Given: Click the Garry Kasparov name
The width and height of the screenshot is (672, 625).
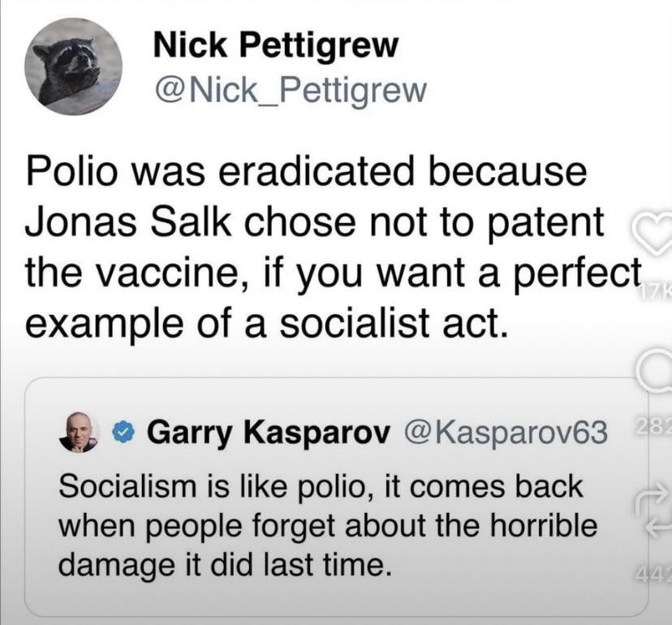Looking at the screenshot, I should [x=264, y=433].
